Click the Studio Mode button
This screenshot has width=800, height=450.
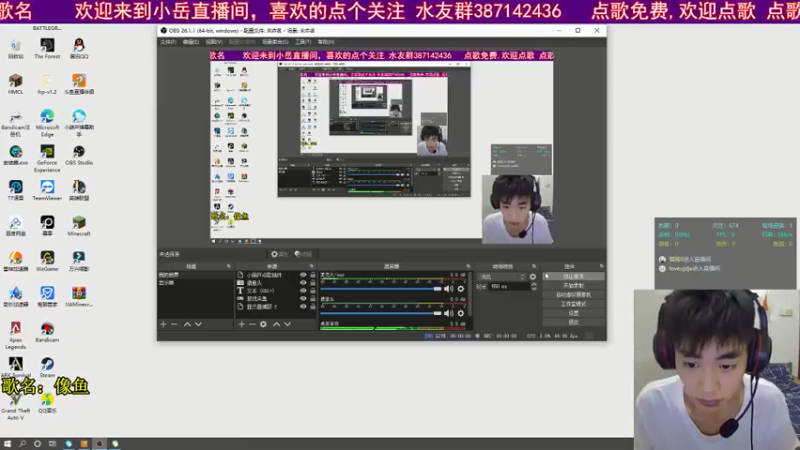(x=573, y=304)
